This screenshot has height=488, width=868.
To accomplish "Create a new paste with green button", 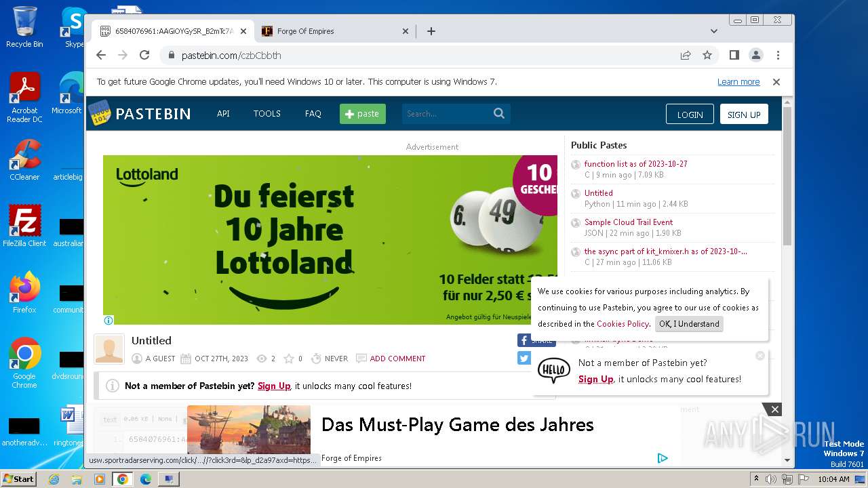I will pos(363,114).
